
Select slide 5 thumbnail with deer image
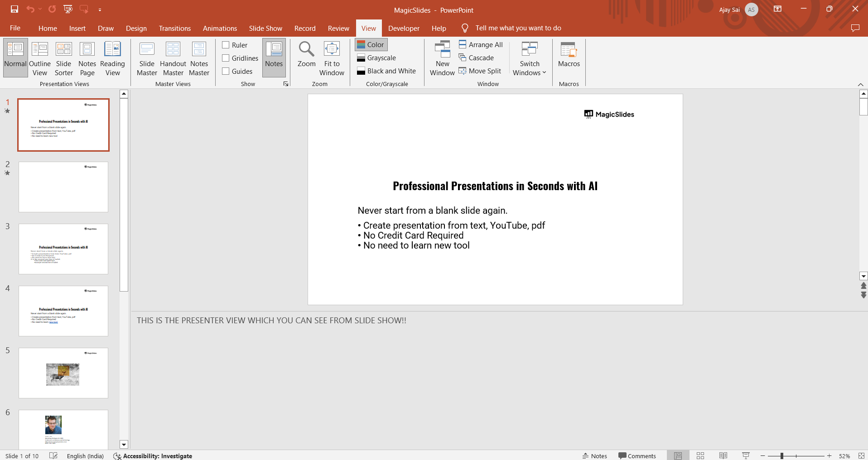[63, 373]
